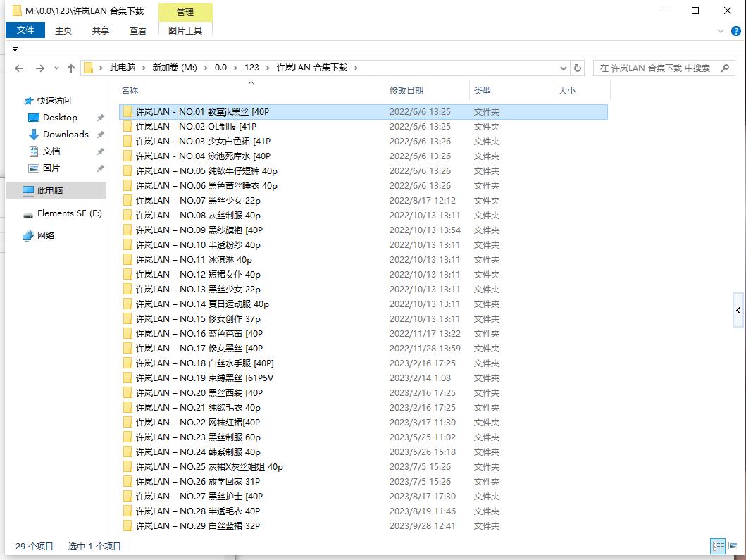
Task: Sort by the 类型 column header
Action: tap(483, 90)
